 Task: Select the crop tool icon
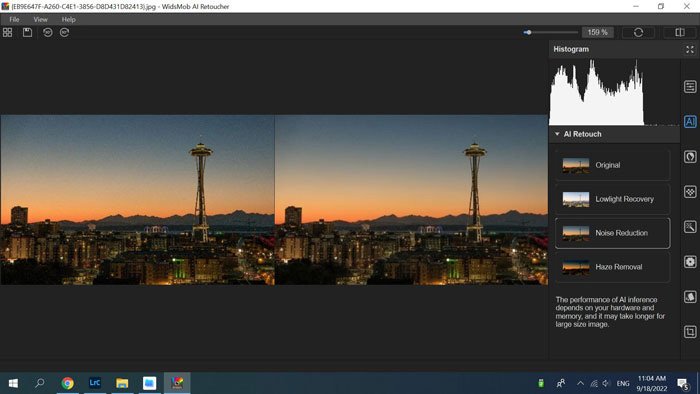coord(690,332)
